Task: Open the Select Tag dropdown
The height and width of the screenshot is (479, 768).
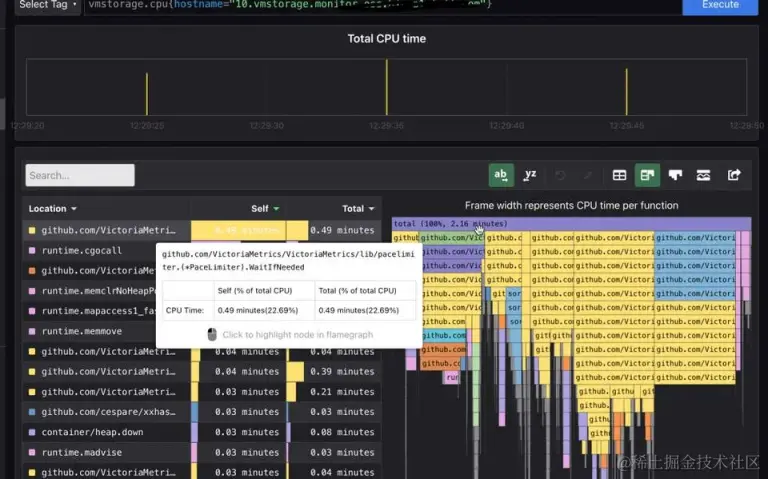Action: pyautogui.click(x=48, y=5)
